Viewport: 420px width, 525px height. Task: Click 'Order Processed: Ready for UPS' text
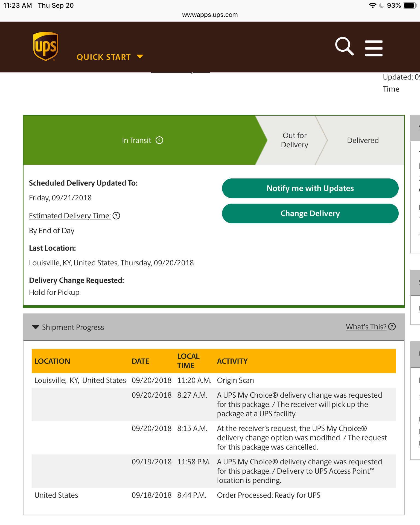click(269, 495)
